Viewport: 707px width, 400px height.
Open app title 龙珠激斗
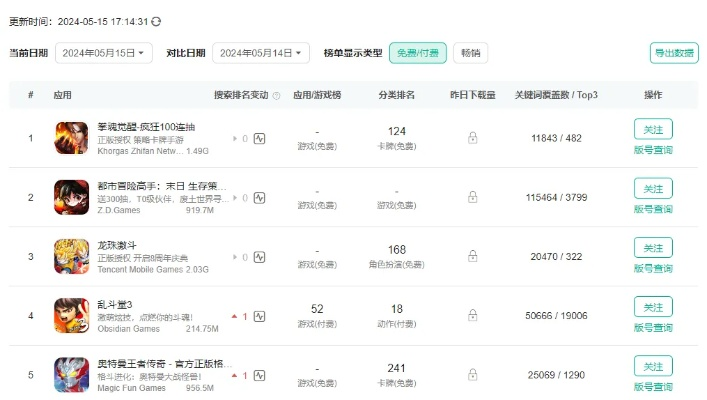(x=117, y=245)
